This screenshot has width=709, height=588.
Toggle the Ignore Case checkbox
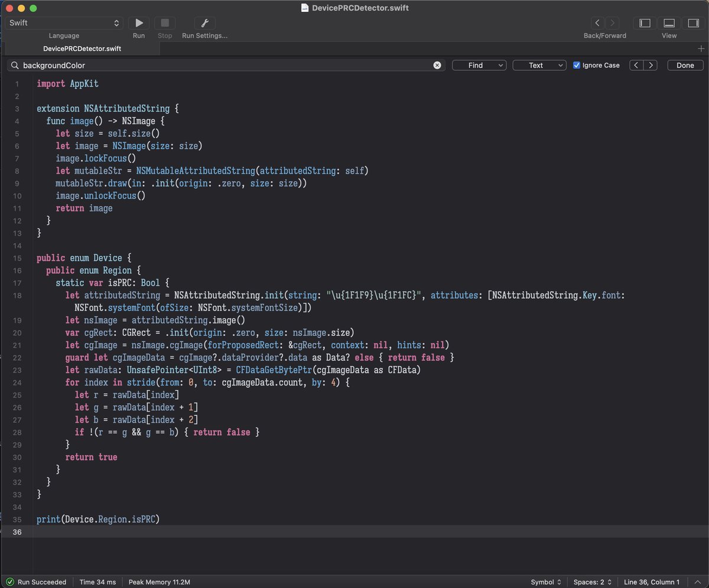point(577,66)
